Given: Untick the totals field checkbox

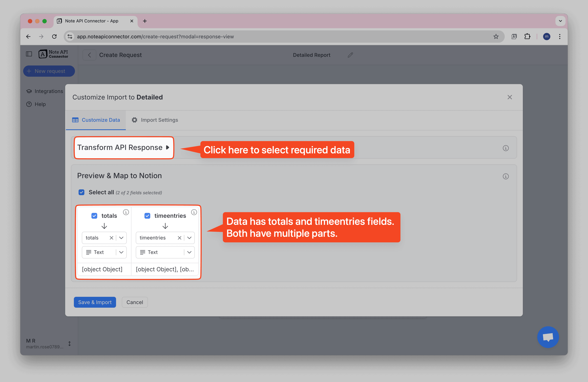Looking at the screenshot, I should click(x=94, y=216).
